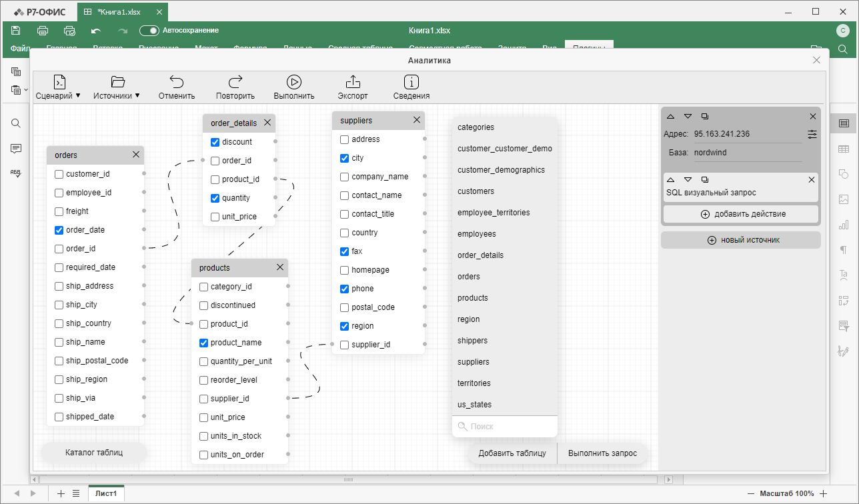Image resolution: width=859 pixels, height=504 pixels.
Task: Click the Отменить undo arrow icon
Action: [x=177, y=82]
